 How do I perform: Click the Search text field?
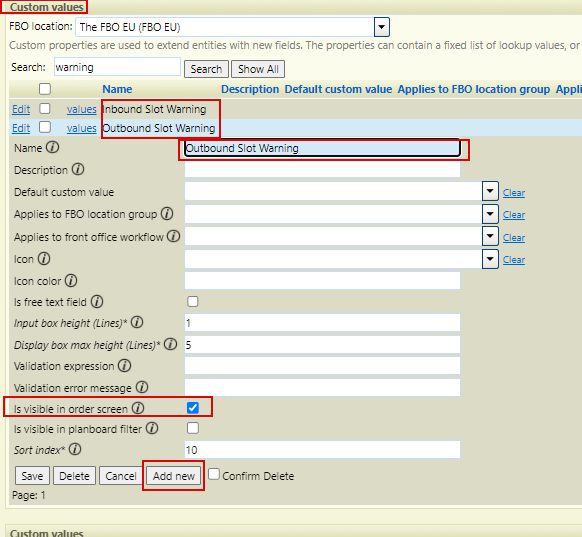pyautogui.click(x=117, y=67)
